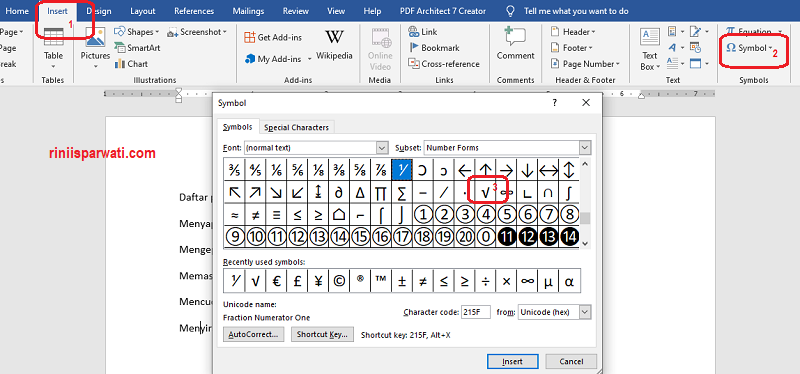Image resolution: width=800 pixels, height=374 pixels.
Task: Select the circled number ① symbol
Action: tap(422, 214)
